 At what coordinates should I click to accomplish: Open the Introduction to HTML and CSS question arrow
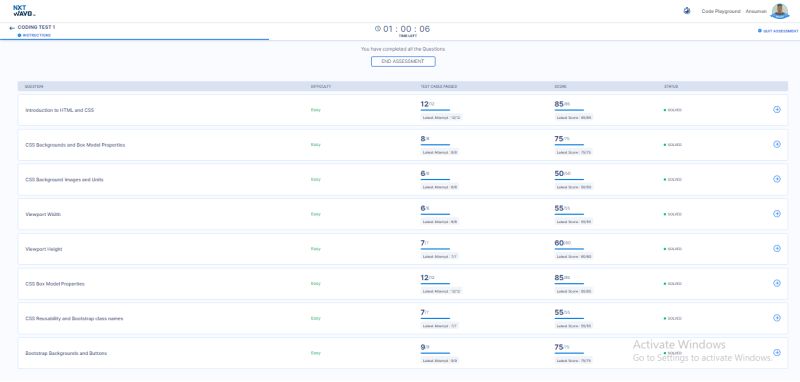[777, 109]
